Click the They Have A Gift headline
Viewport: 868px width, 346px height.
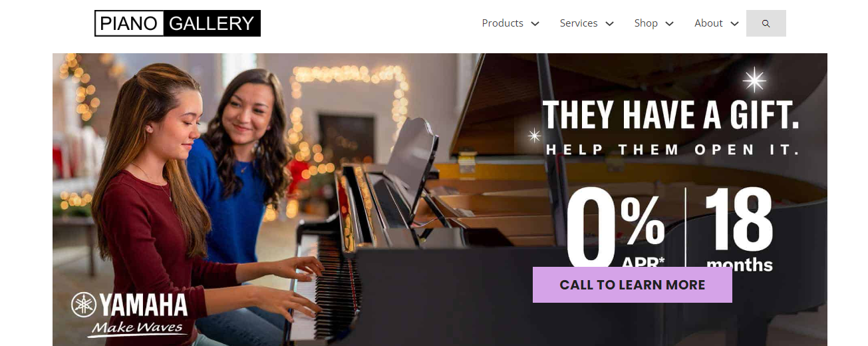pyautogui.click(x=670, y=114)
